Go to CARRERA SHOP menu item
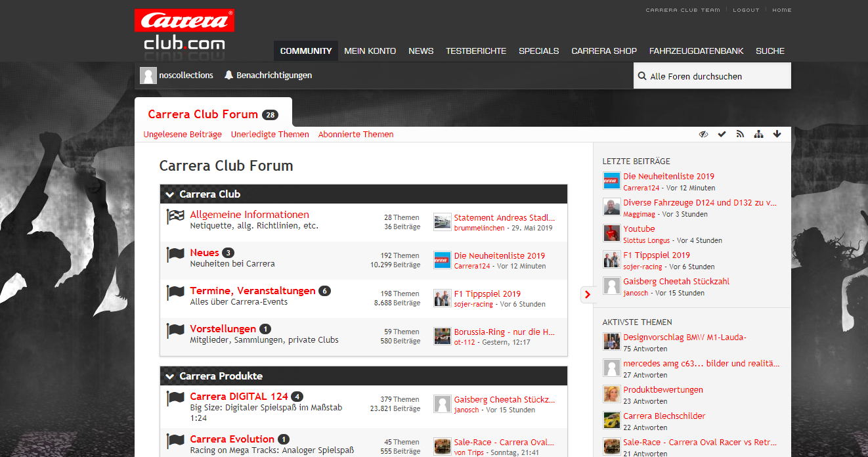 (x=604, y=51)
